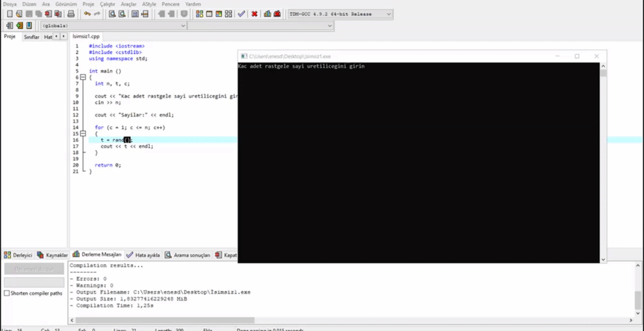Screen dimensions: 644x331
Task: Switch to the Derleme Mesajları bottom tab
Action: tap(97, 254)
